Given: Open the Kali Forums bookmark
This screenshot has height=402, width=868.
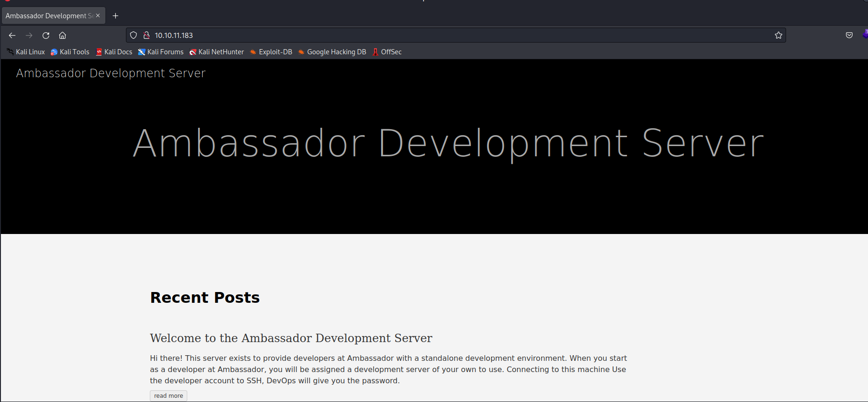Looking at the screenshot, I should click(161, 52).
